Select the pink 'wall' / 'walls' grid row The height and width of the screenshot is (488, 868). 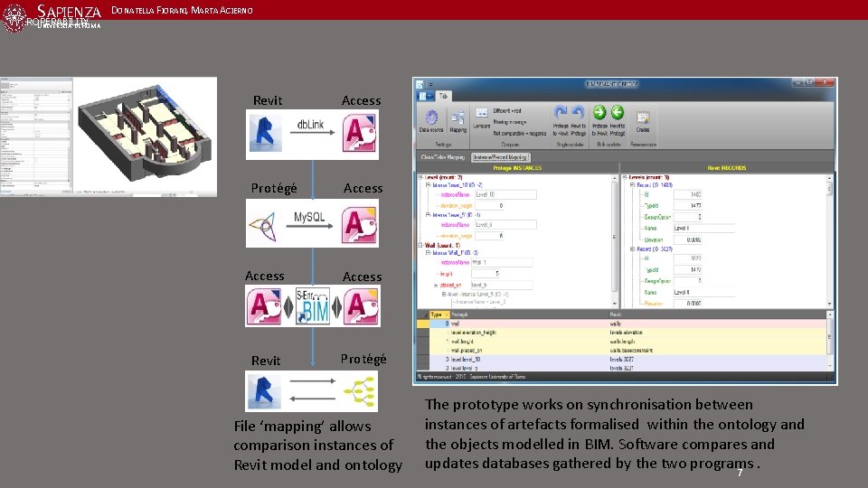tap(621, 324)
